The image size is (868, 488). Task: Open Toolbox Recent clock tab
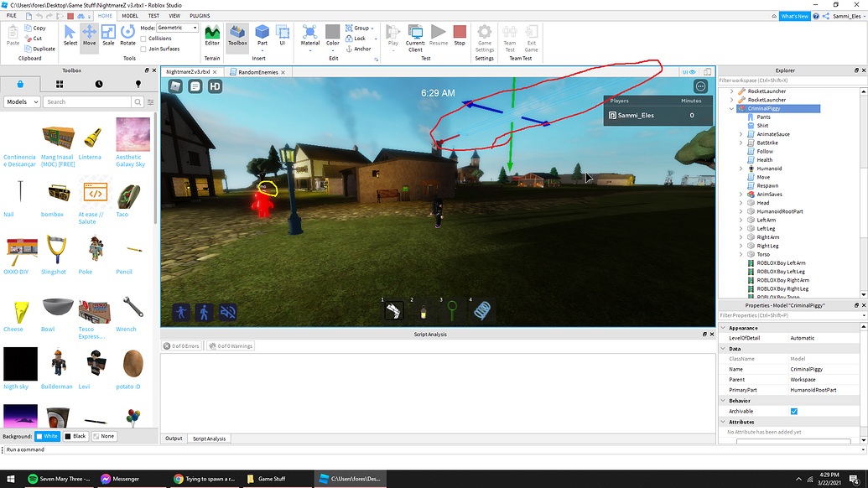point(98,84)
